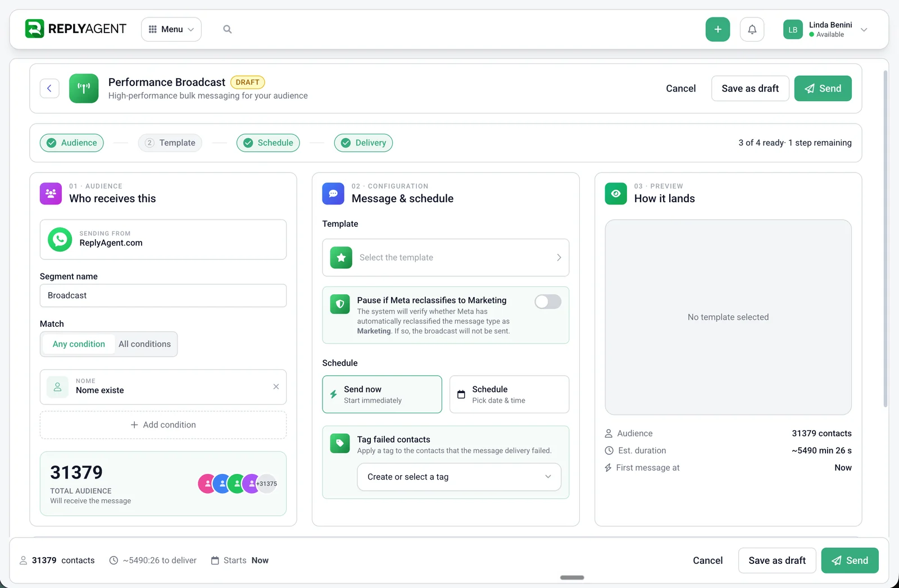
Task: Click the clock icon in footer deliver time
Action: (x=113, y=560)
